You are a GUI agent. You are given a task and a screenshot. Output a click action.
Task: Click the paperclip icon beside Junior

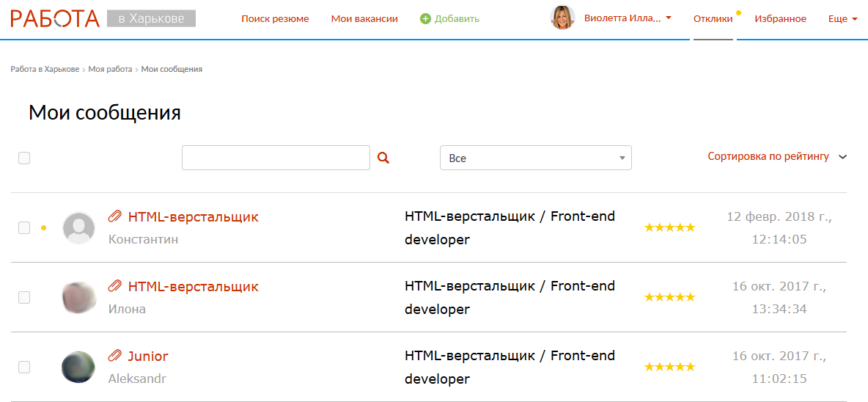(115, 357)
